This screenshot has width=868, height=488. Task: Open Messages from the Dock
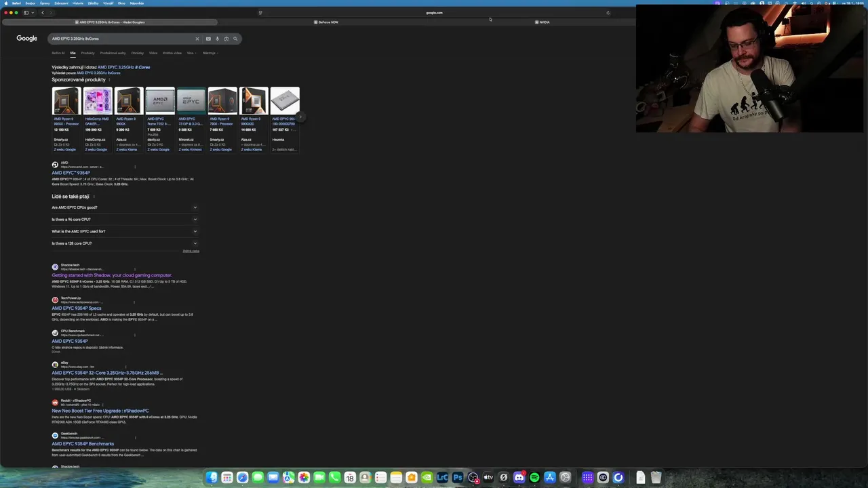pos(258,477)
